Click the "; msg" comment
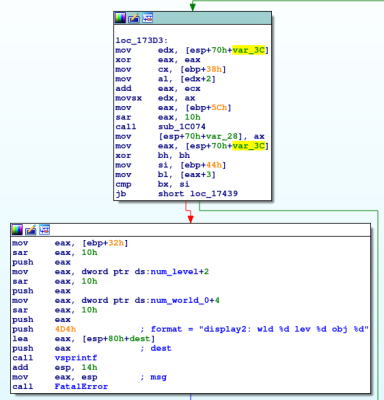Screen dimensions: 384x400 tap(153, 377)
